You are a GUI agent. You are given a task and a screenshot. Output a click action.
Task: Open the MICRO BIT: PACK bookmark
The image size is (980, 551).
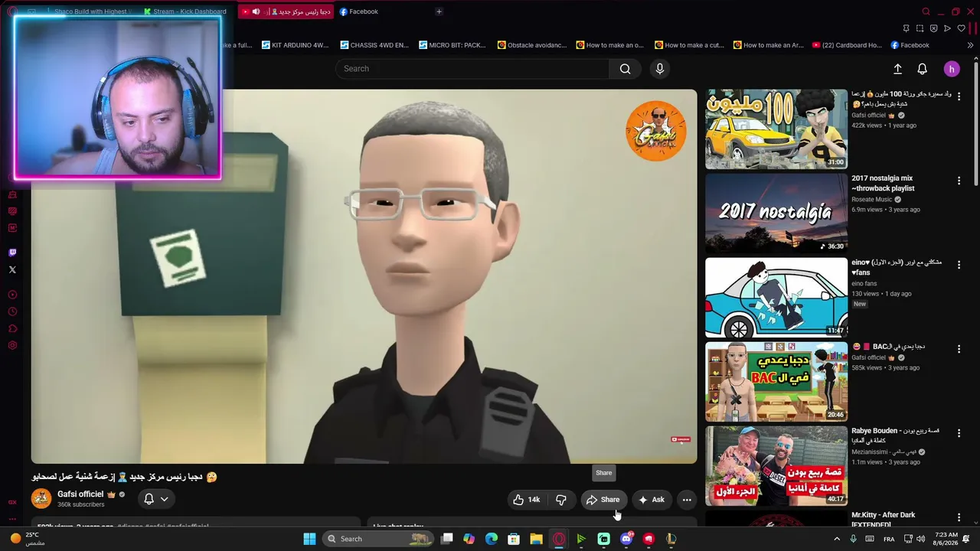pos(452,45)
